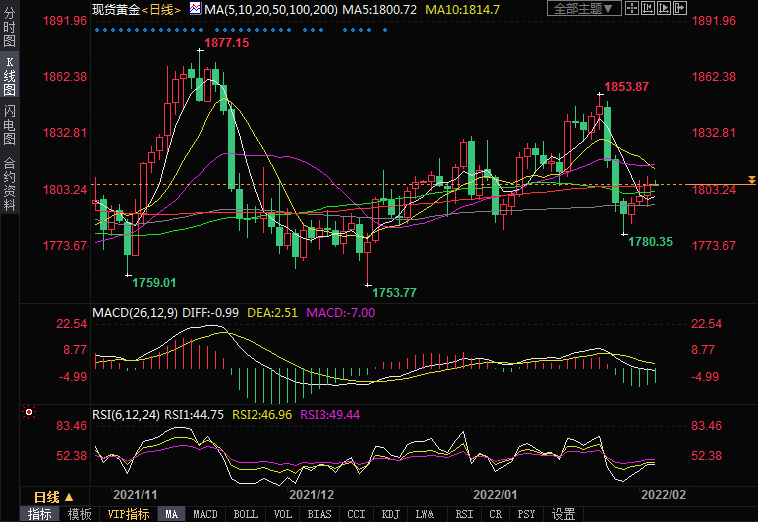758x522 pixels.
Task: Click the red sun icon beside RSI panel
Action: (29, 412)
